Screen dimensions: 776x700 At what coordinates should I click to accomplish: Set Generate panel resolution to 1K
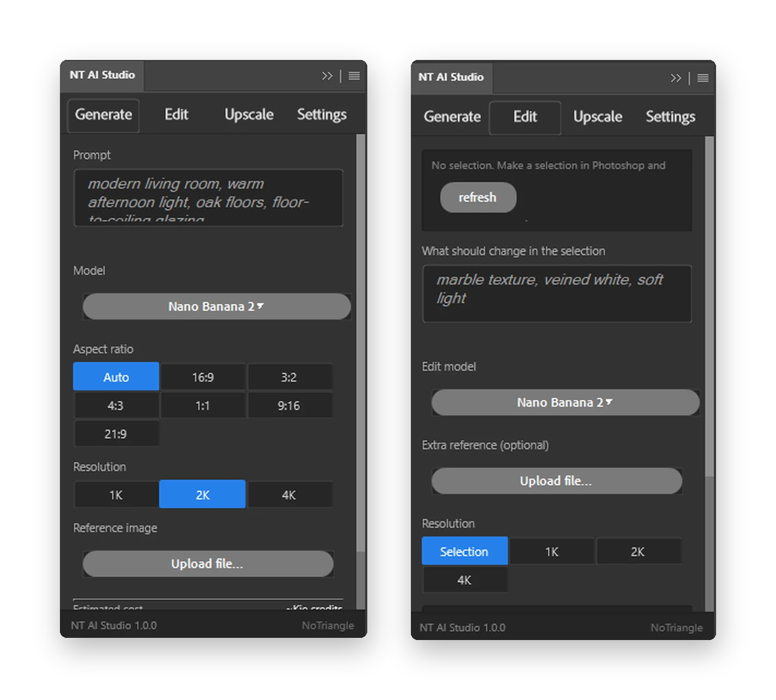click(116, 494)
